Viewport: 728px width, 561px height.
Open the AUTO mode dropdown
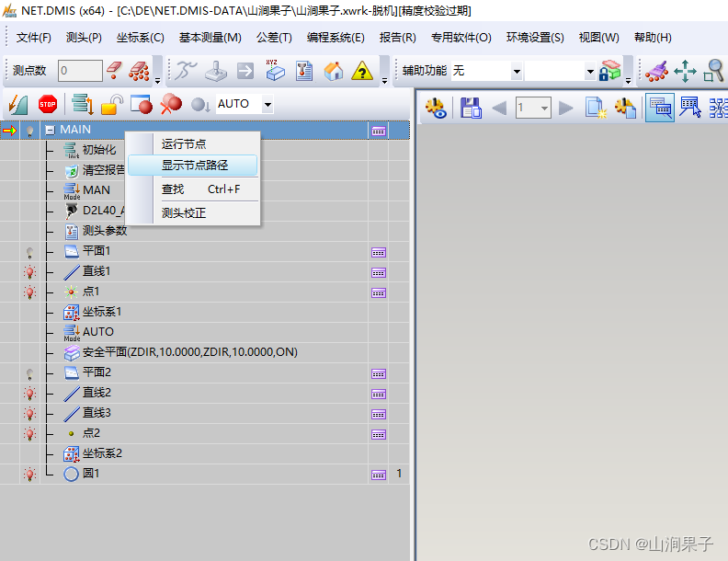click(x=267, y=104)
